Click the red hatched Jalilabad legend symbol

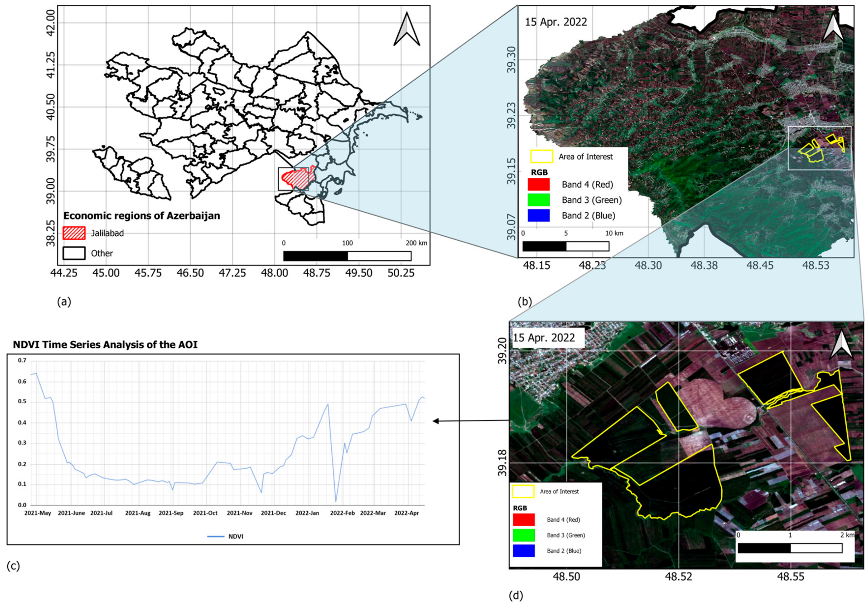pyautogui.click(x=74, y=233)
